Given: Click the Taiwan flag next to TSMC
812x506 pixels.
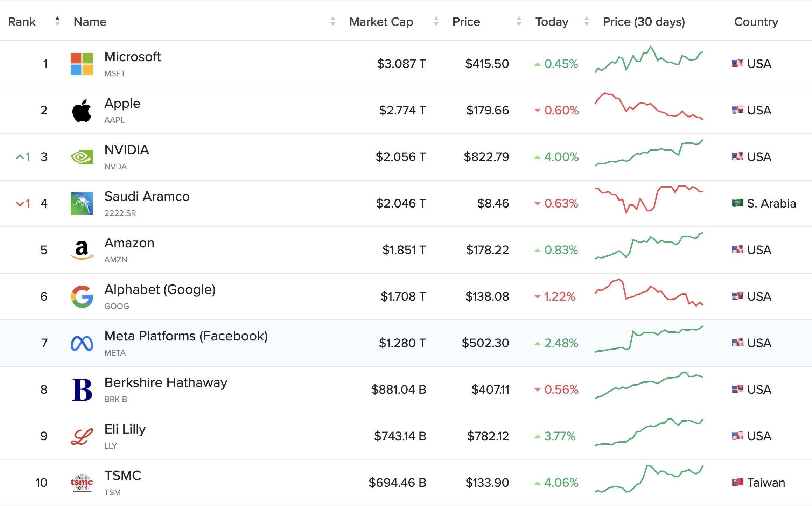Looking at the screenshot, I should [737, 483].
